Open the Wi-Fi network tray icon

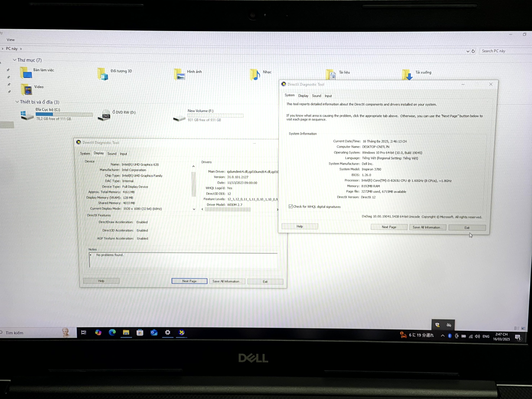pos(471,336)
